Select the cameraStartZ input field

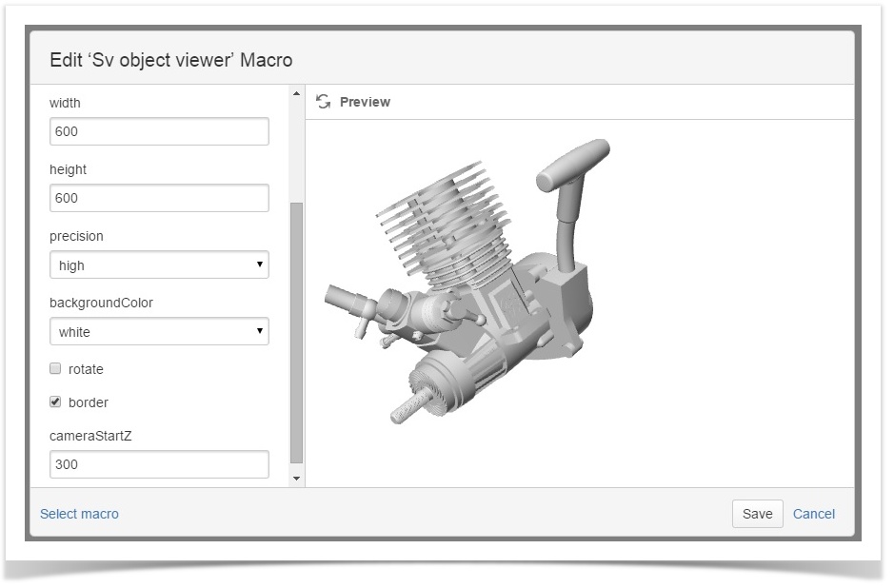point(159,464)
